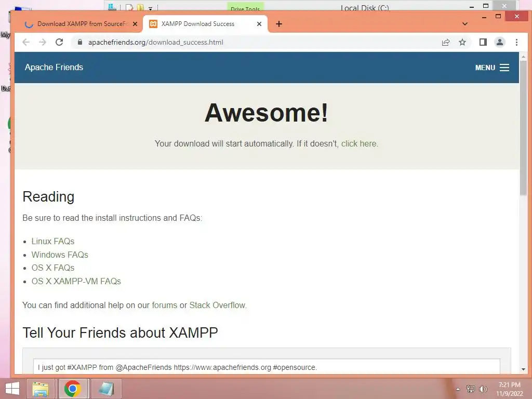Open quick access dropdown in Explorer title bar
Viewport: 532px width, 399px height.
[x=150, y=8]
